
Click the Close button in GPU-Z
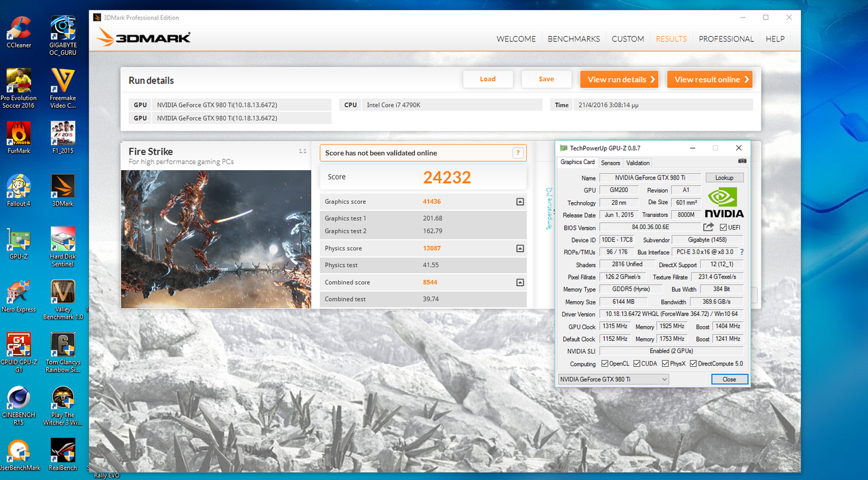[x=730, y=379]
